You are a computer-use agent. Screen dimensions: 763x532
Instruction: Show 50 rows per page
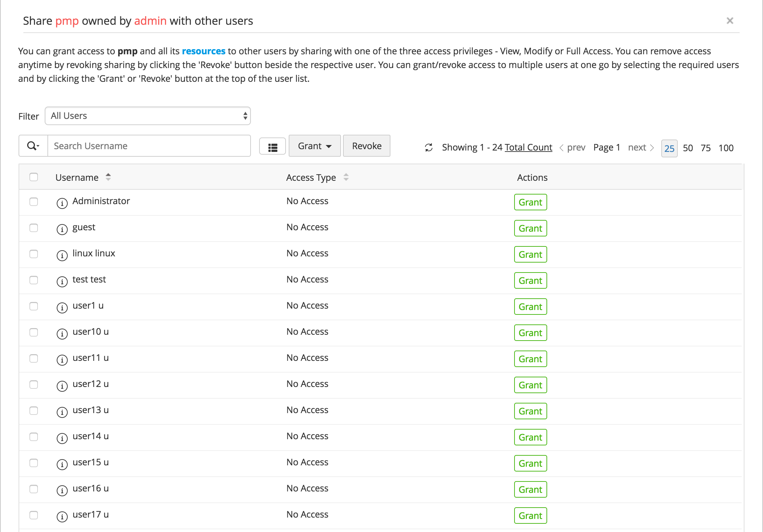pyautogui.click(x=688, y=148)
